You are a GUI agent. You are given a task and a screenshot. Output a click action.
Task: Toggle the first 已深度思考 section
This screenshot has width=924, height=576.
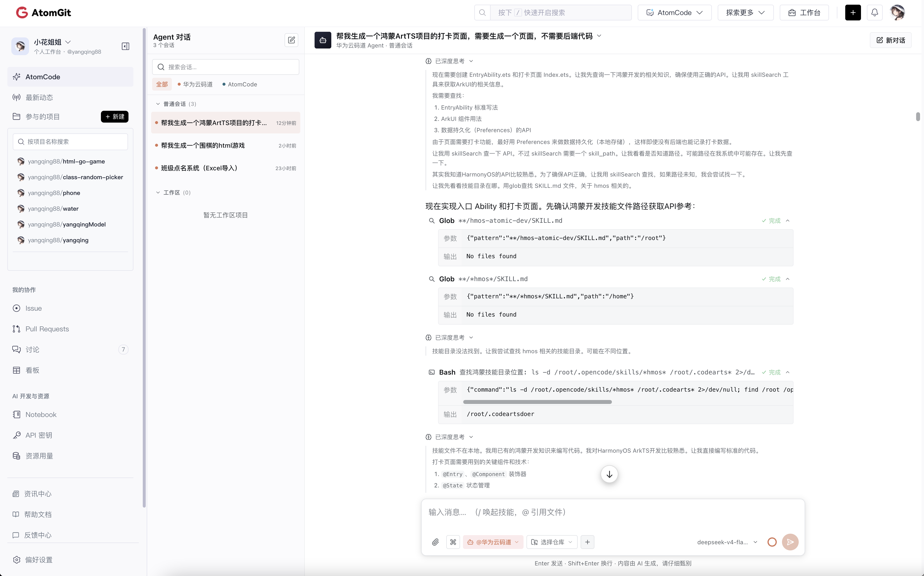pos(449,61)
